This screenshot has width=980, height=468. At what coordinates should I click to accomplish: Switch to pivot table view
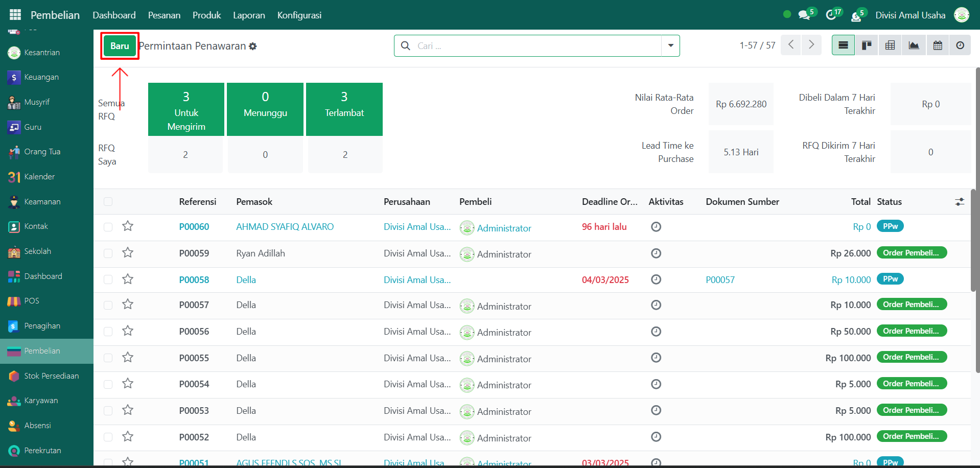[x=890, y=45]
